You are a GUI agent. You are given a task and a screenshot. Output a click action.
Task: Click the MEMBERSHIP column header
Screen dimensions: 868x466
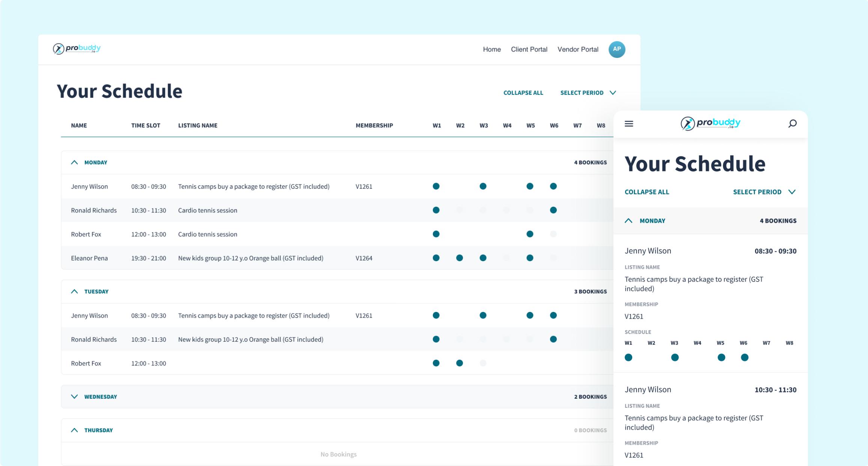pos(374,126)
